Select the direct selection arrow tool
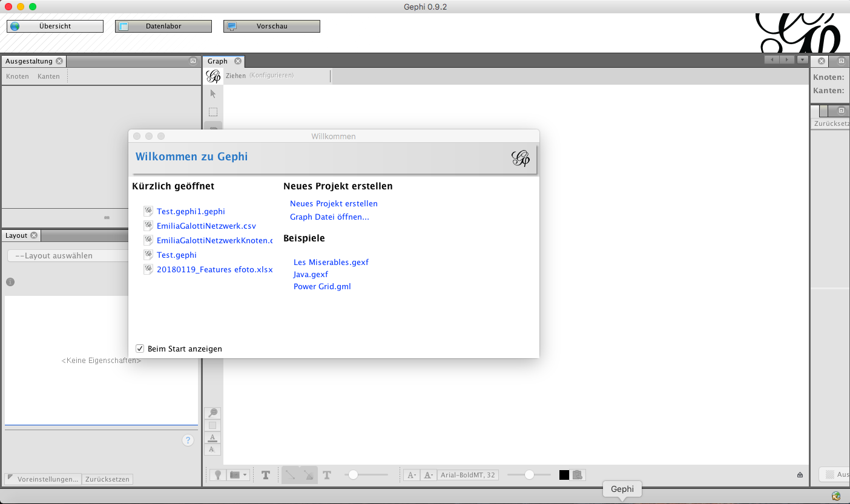 [x=212, y=94]
